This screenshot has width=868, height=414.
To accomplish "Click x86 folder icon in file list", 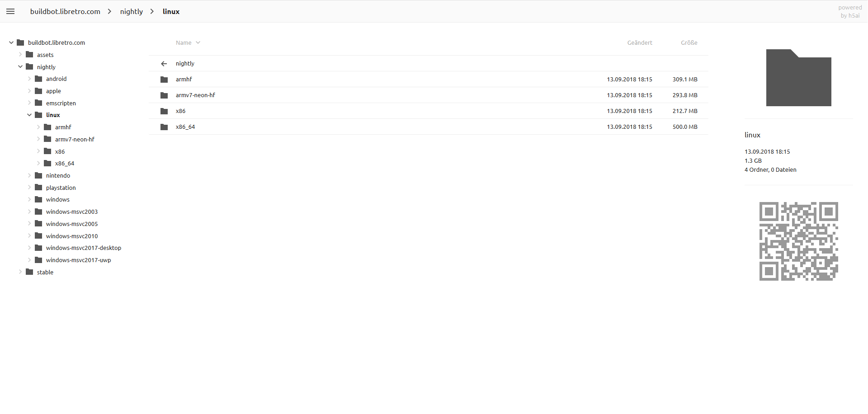I will pyautogui.click(x=164, y=111).
